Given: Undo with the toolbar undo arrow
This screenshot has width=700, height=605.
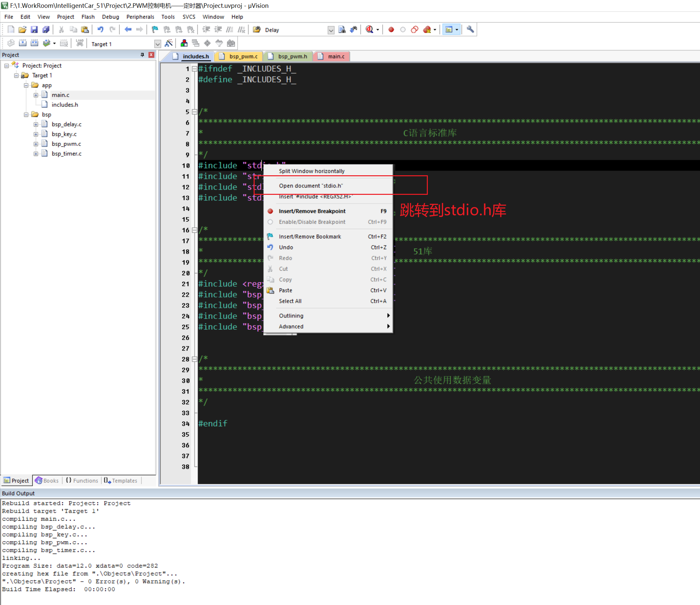Looking at the screenshot, I should (100, 30).
